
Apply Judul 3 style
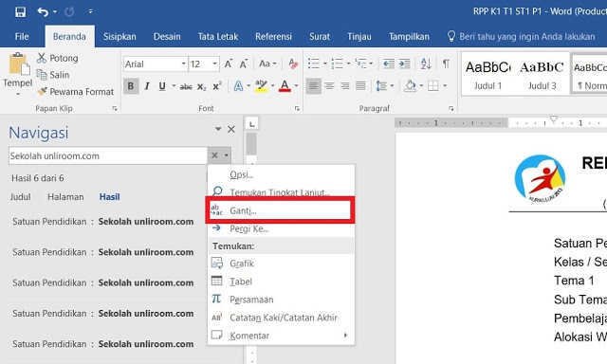[542, 74]
